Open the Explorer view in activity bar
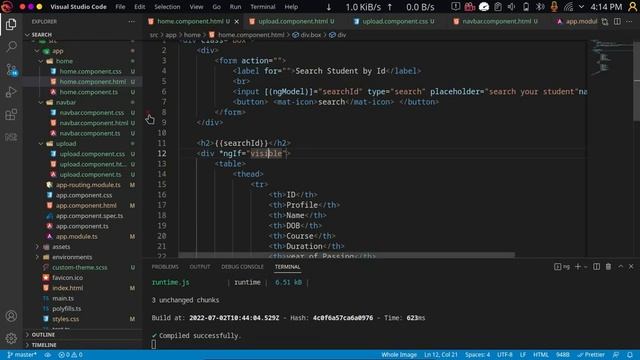 [x=11, y=24]
